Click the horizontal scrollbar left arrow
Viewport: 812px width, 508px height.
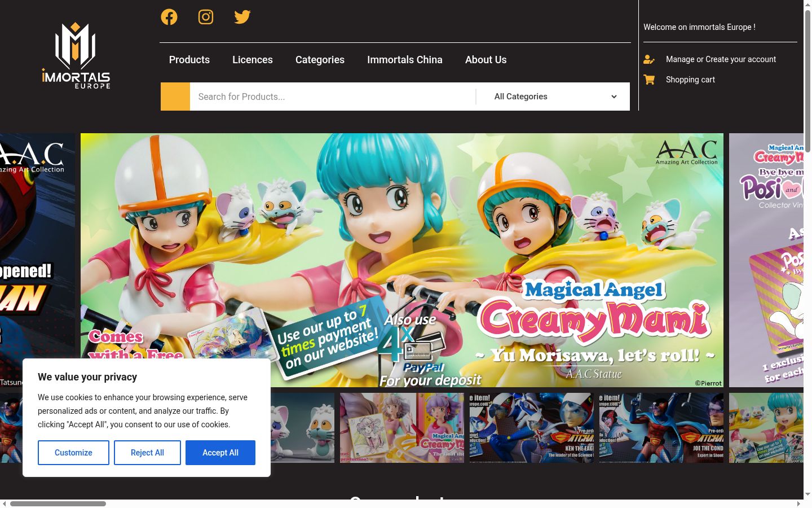click(5, 503)
